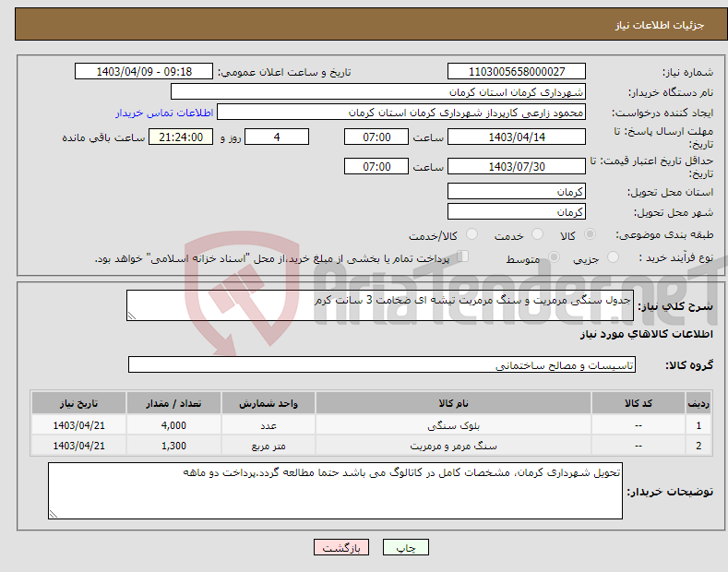Click the تعداد / مقدار column header

(173, 403)
